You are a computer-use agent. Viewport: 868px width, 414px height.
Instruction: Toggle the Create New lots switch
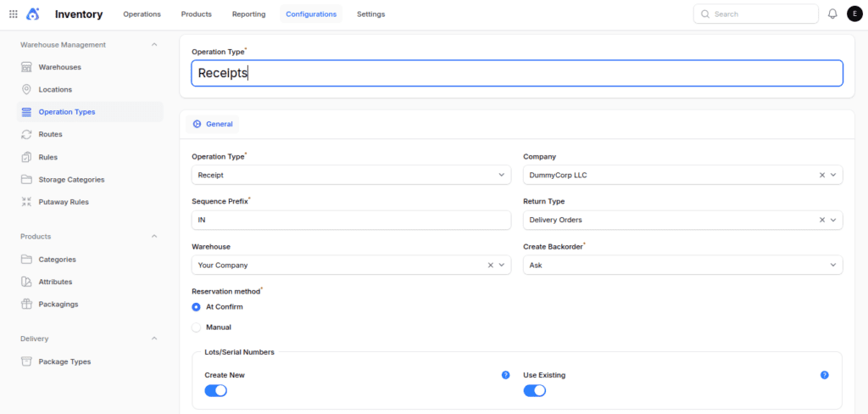pos(216,391)
